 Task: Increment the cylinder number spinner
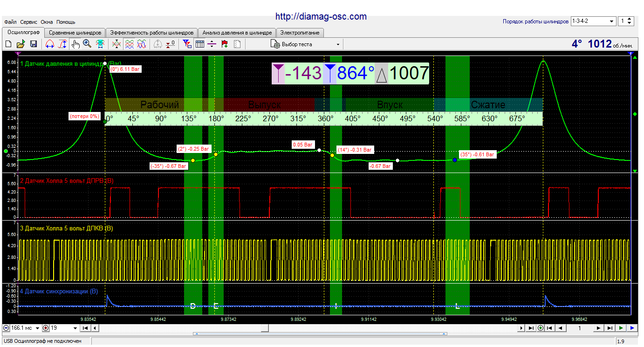tap(630, 19)
